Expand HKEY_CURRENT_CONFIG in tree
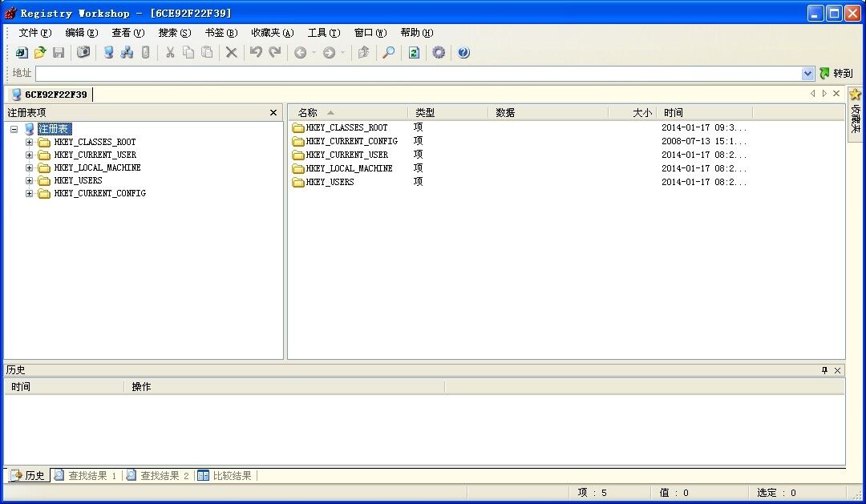The width and height of the screenshot is (866, 504). tap(30, 193)
